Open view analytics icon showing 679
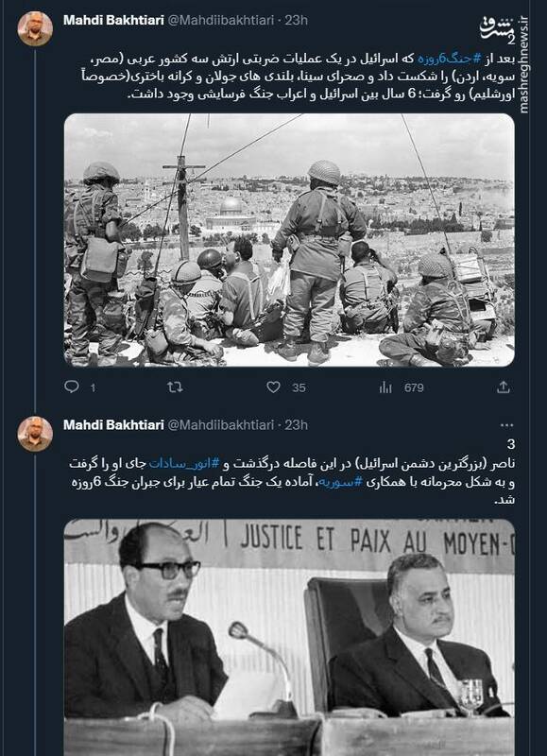The image size is (547, 756). (x=385, y=387)
